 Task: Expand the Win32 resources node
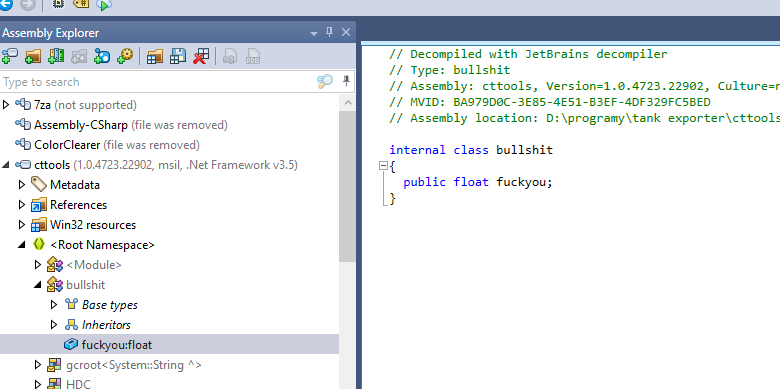pyautogui.click(x=22, y=225)
